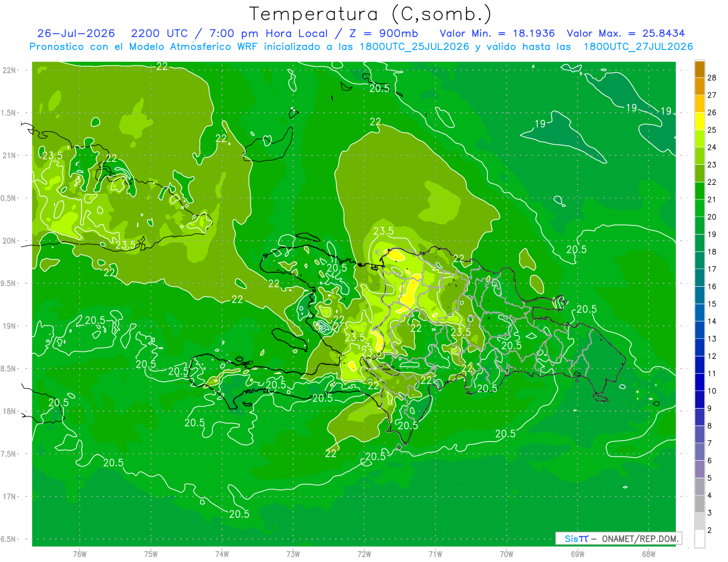
Task: Click the '22N' latitude axis label
Action: pos(9,70)
